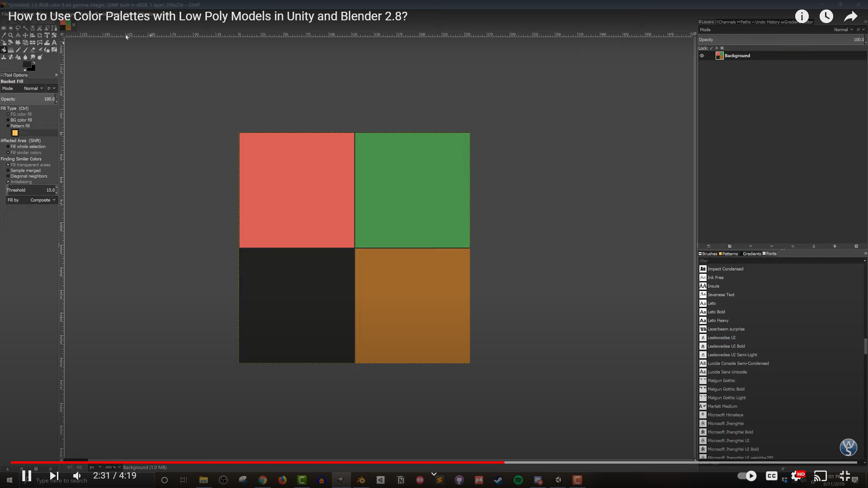Select the Eraser tool
The image size is (868, 488).
pyautogui.click(x=33, y=50)
